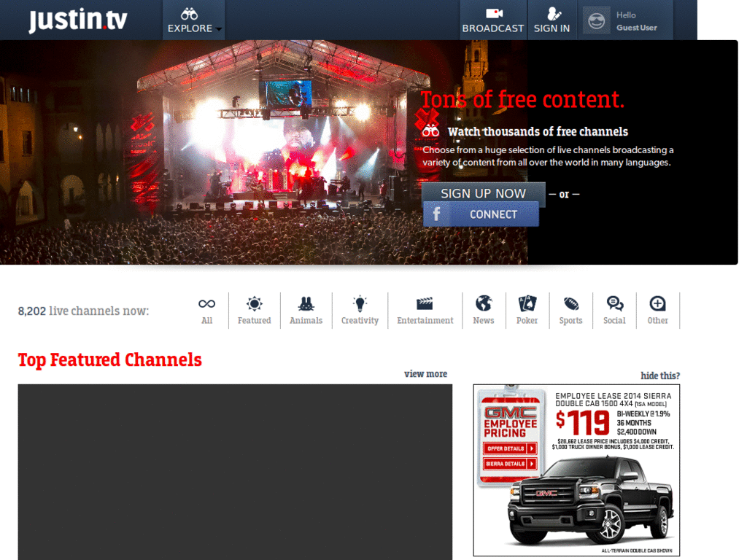Open the view more channels link
The width and height of the screenshot is (747, 560).
point(425,373)
